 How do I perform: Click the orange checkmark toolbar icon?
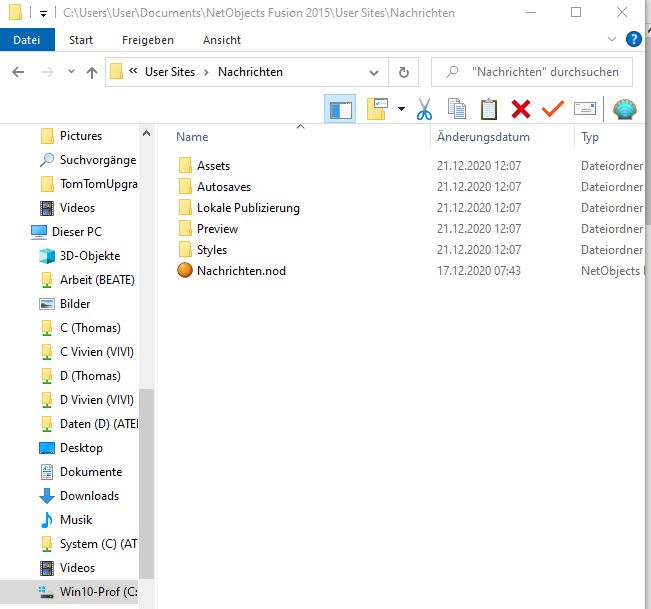[552, 109]
